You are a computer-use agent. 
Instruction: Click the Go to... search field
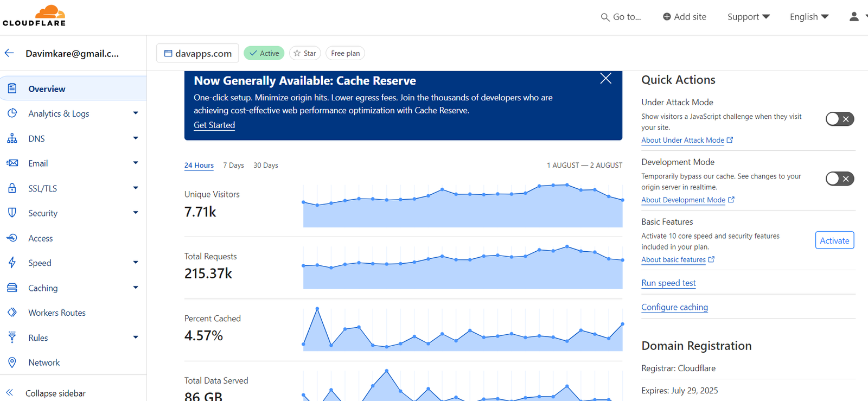click(x=621, y=17)
